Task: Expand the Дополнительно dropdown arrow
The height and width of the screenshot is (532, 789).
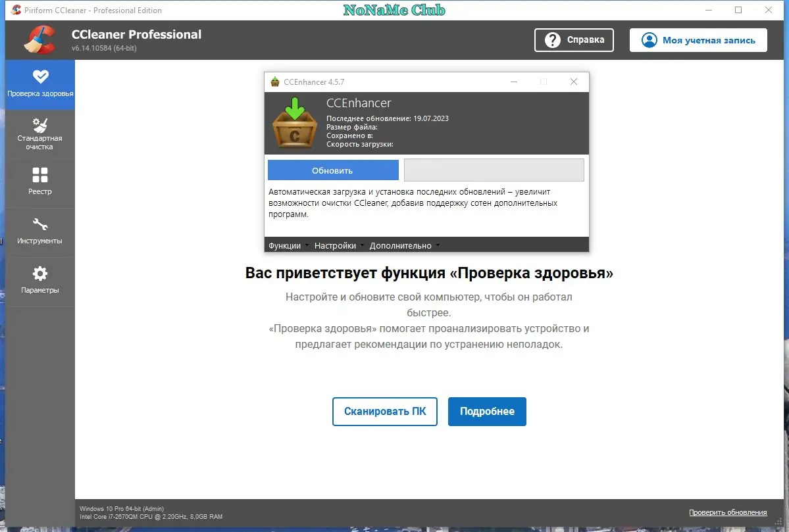Action: click(436, 245)
